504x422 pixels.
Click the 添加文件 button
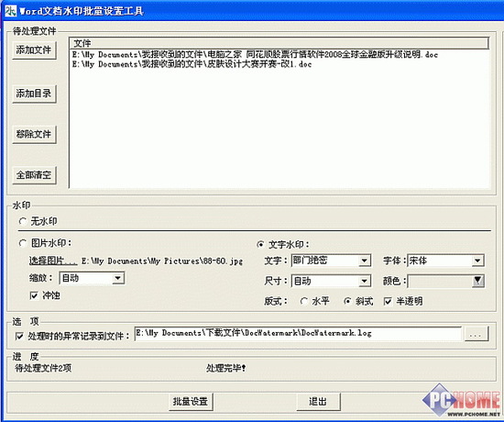34,50
